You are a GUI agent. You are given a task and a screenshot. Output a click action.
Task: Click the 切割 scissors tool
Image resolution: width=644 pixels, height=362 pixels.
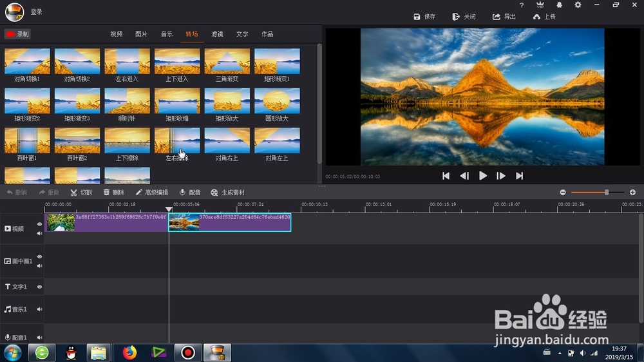tap(81, 193)
